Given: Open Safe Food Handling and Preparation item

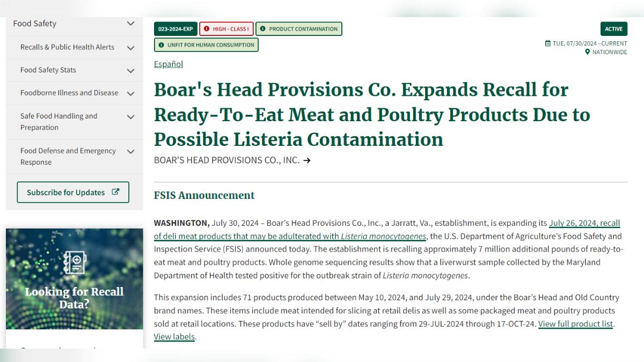Looking at the screenshot, I should point(59,122).
